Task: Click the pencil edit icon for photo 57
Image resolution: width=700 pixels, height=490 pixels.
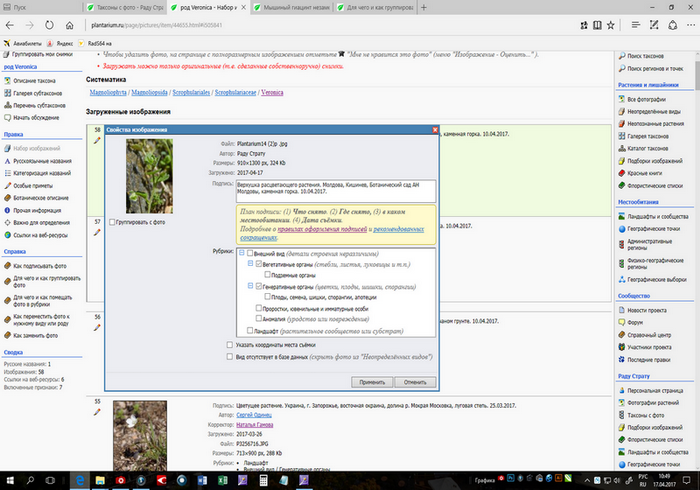Action: [97, 232]
